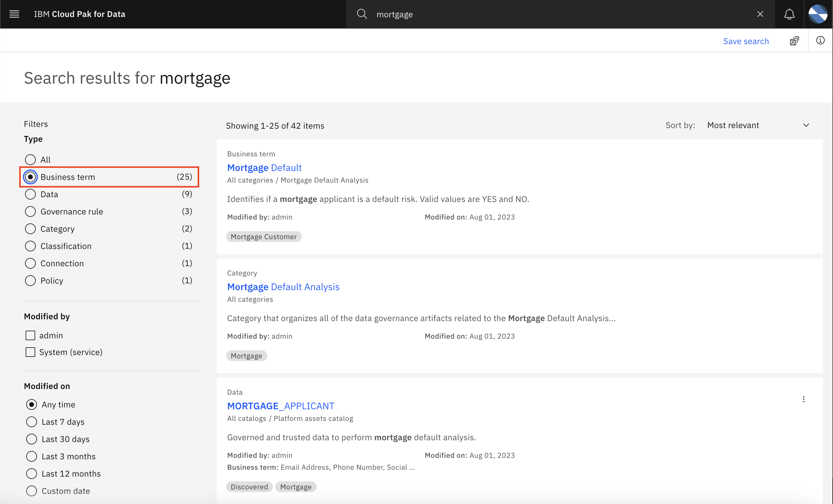Viewport: 833px width, 504px height.
Task: Click Mortgage tag under Mortgage Default Analysis
Action: point(246,356)
